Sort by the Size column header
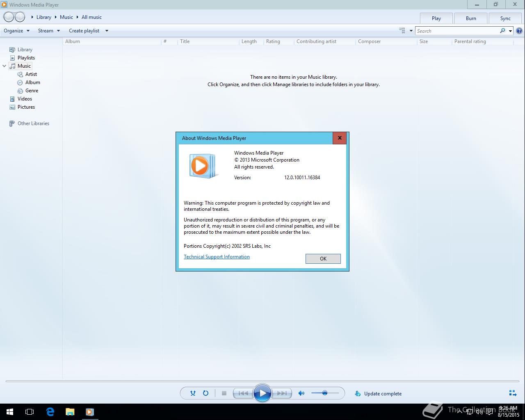 pos(434,41)
